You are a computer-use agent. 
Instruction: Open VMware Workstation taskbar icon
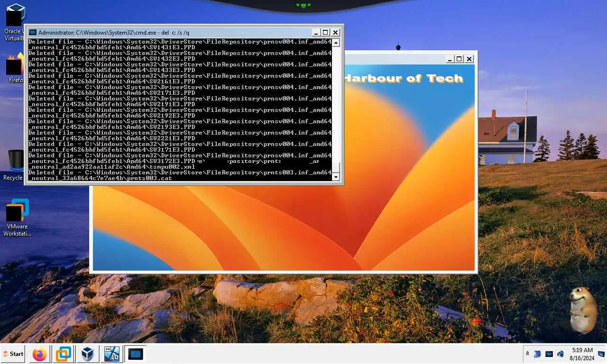coord(64,354)
